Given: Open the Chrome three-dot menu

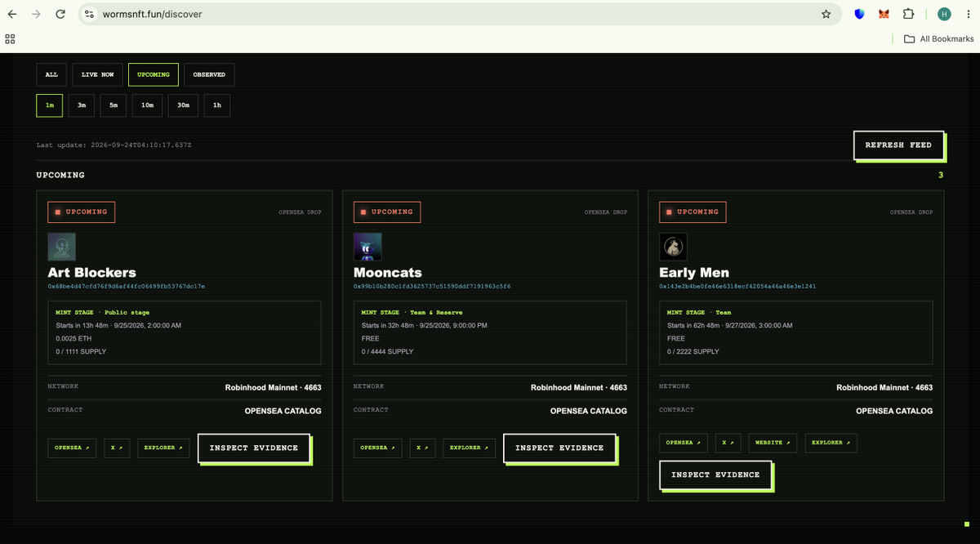Looking at the screenshot, I should tap(967, 14).
